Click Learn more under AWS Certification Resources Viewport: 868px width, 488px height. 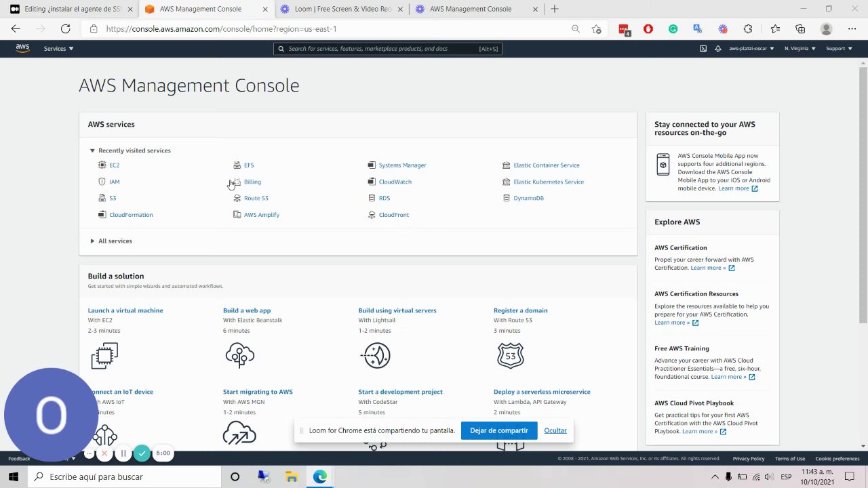point(676,323)
